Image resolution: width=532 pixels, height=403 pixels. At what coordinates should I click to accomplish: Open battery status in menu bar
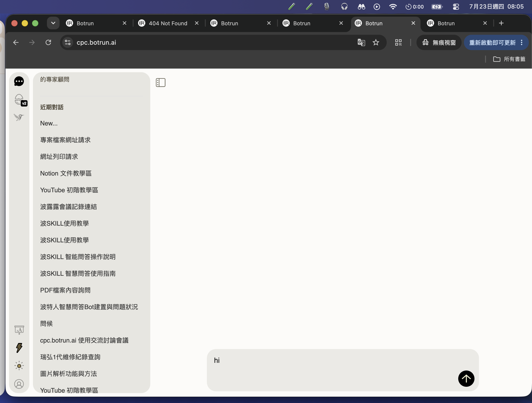[x=437, y=7]
